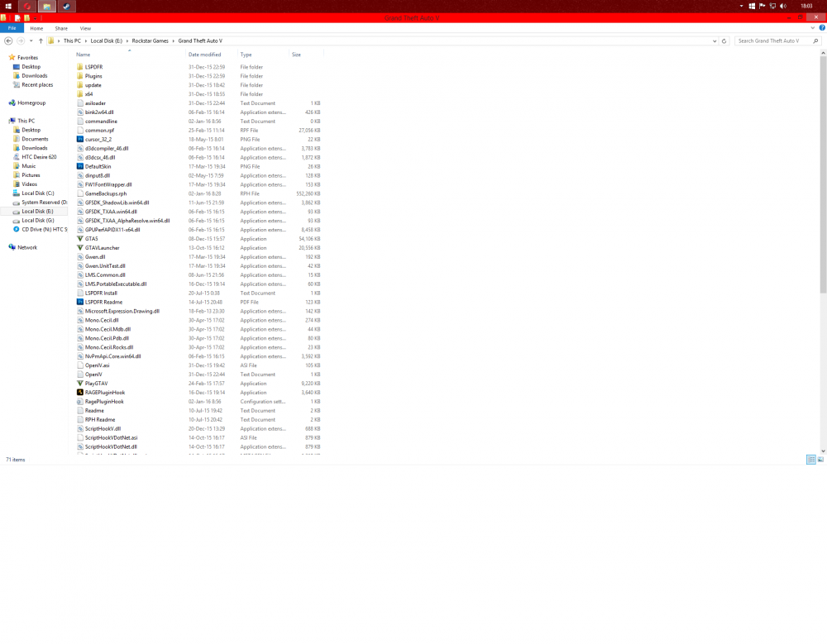Click the File Explorer taskbar icon

[x=47, y=7]
